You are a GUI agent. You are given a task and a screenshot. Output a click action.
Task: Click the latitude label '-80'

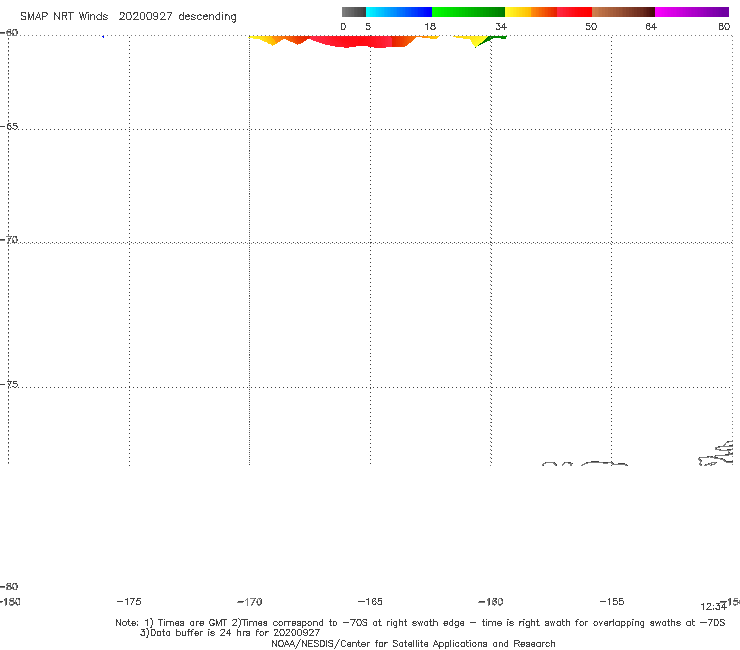(9, 587)
